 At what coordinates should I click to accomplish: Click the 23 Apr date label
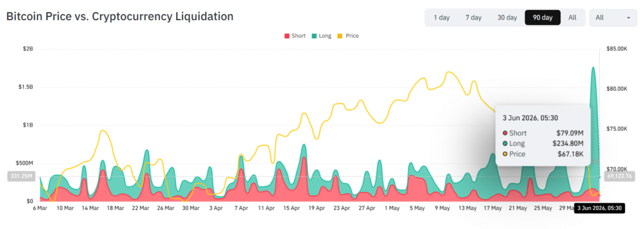[341, 208]
